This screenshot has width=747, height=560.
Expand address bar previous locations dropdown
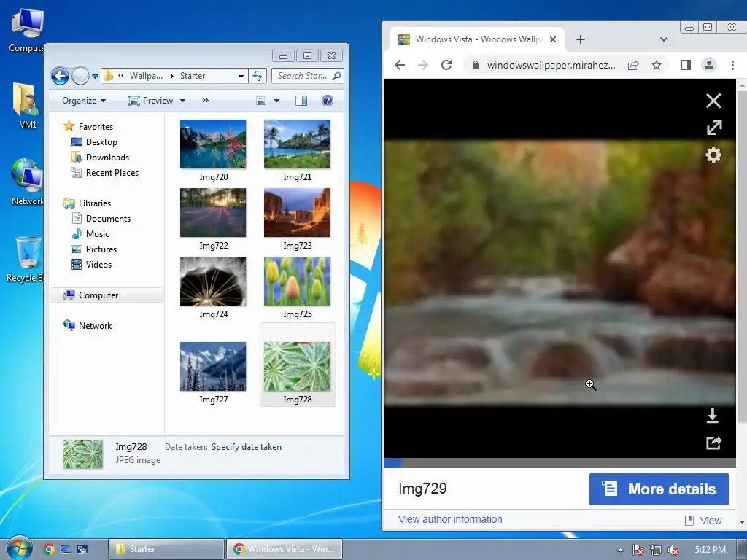point(241,76)
